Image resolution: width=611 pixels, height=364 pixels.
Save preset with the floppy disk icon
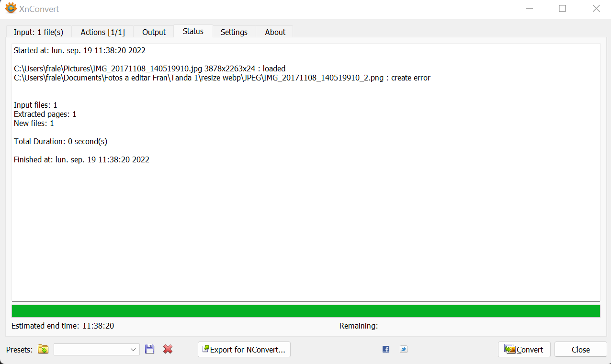point(150,349)
